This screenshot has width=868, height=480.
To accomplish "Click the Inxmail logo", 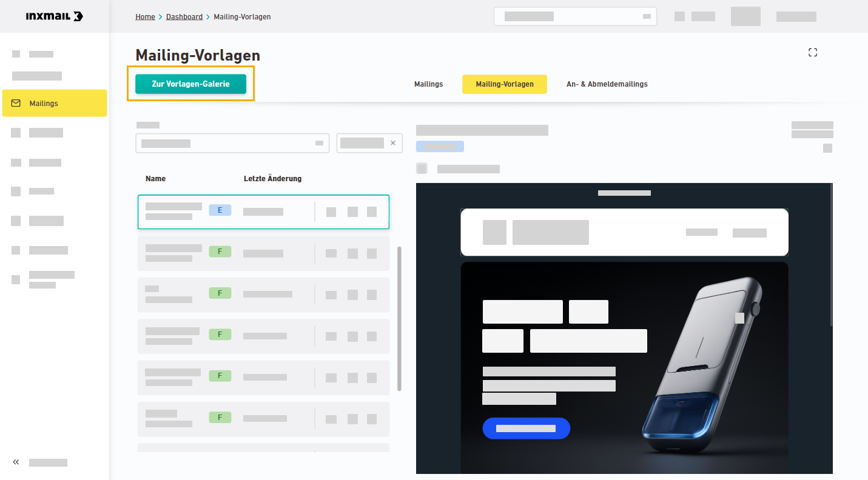I will (54, 16).
